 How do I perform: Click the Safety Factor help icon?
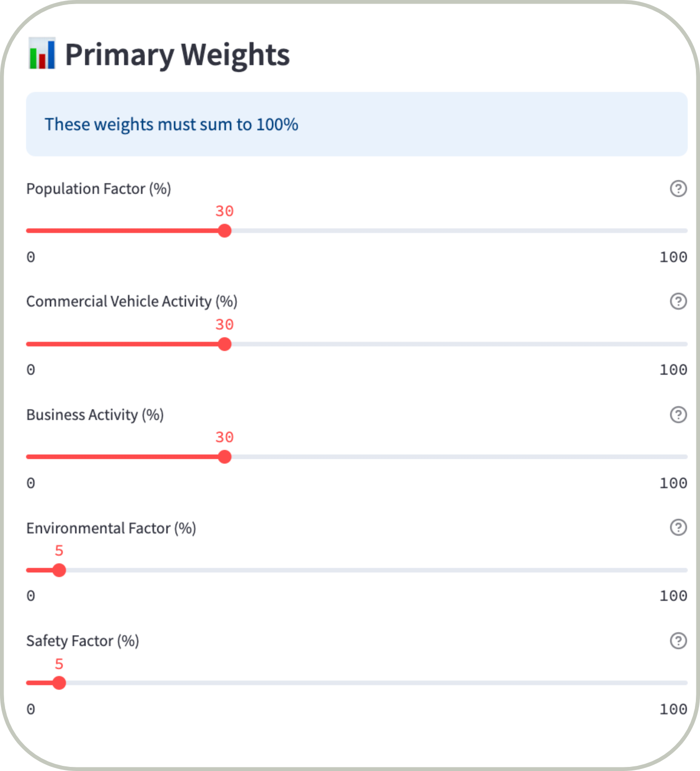678,640
